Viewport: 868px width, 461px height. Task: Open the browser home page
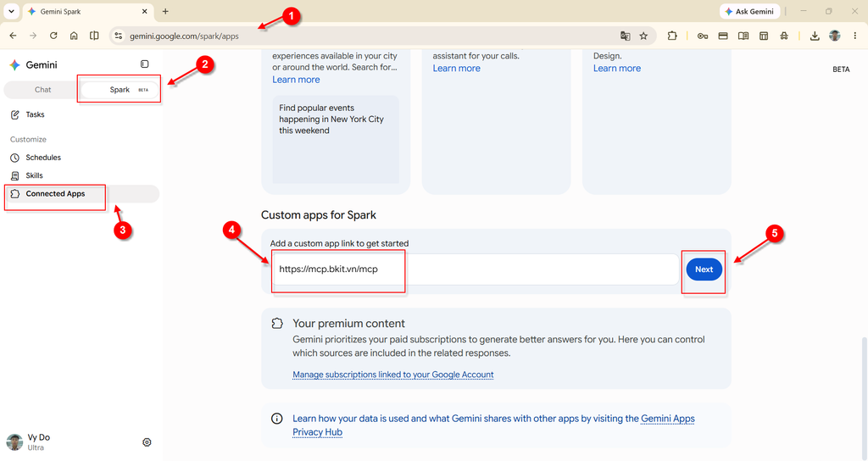click(74, 36)
